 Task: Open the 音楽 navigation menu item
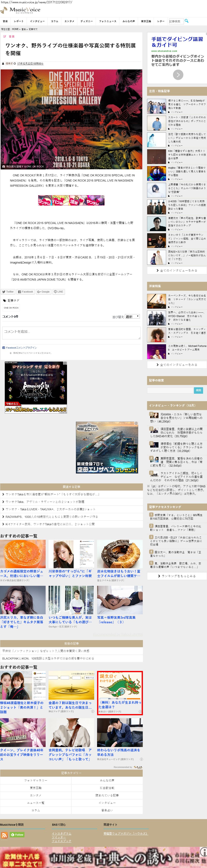coord(5,21)
